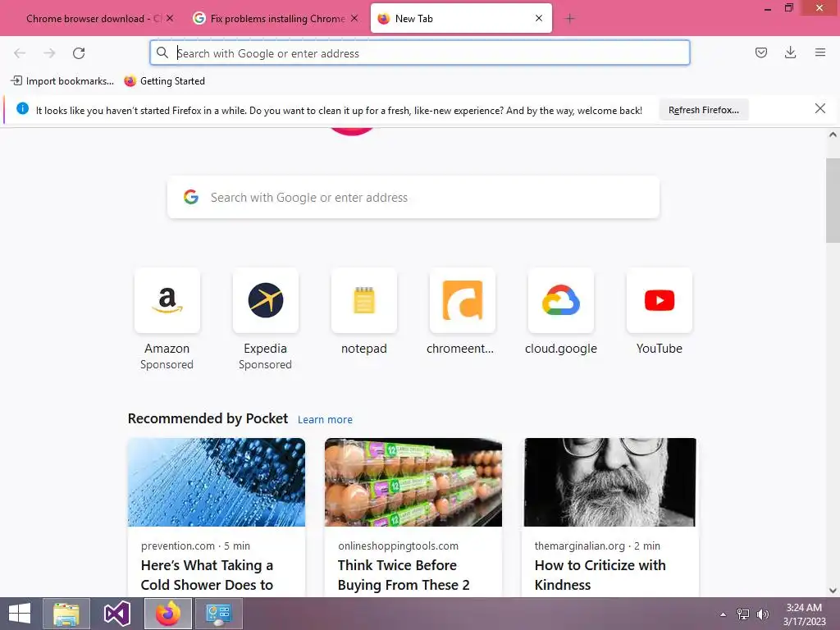Close the Fix problems installing Chrome tab
The height and width of the screenshot is (630, 840).
coord(354,18)
